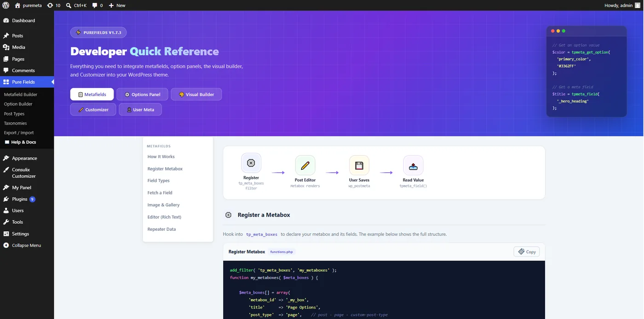
Task: Switch to the Options Panel tab
Action: pos(143,94)
